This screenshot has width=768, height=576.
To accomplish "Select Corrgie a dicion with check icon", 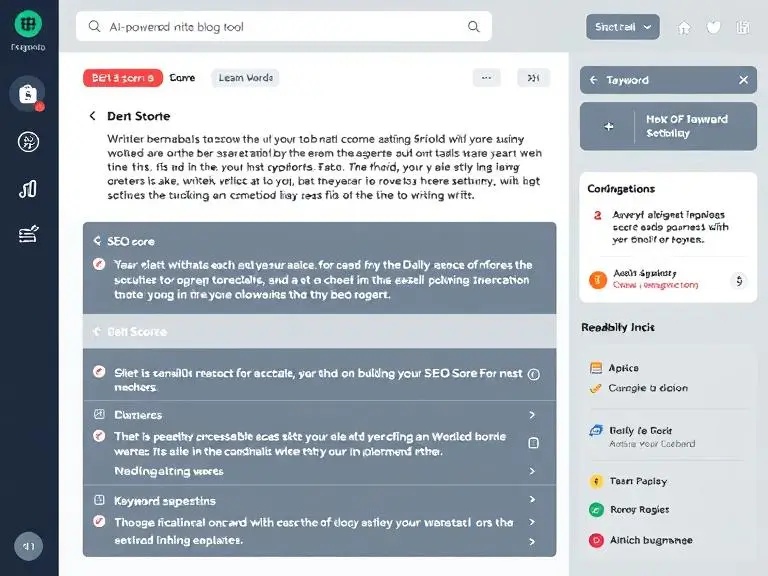I will click(639, 388).
